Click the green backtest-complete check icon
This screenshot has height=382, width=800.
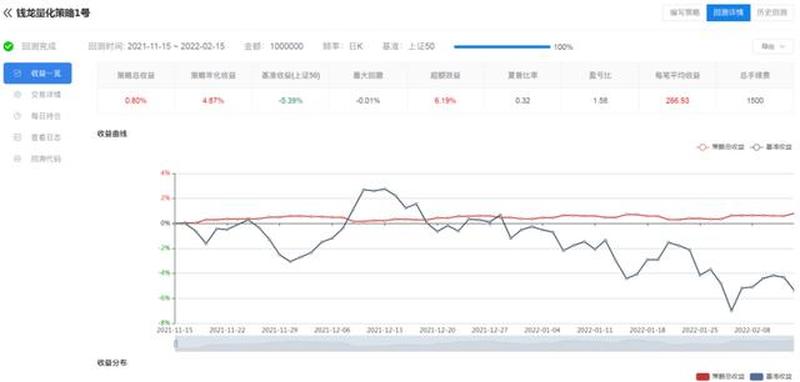(8, 46)
